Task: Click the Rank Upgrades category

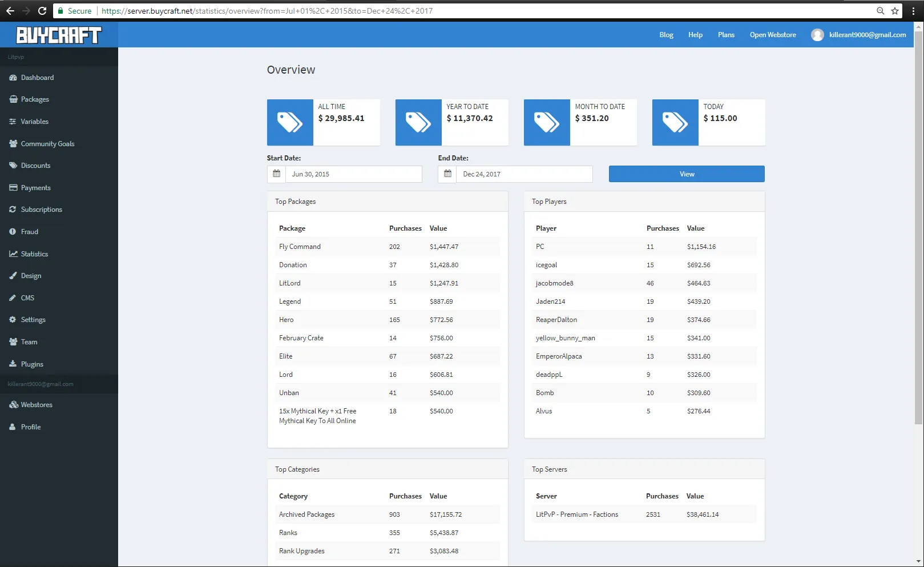Action: pyautogui.click(x=302, y=551)
